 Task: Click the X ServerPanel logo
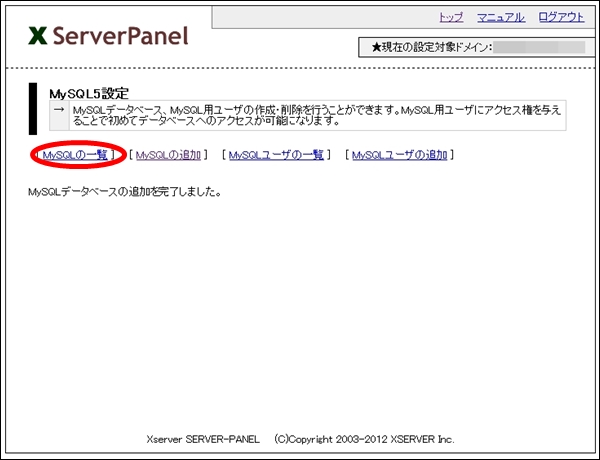pos(108,36)
